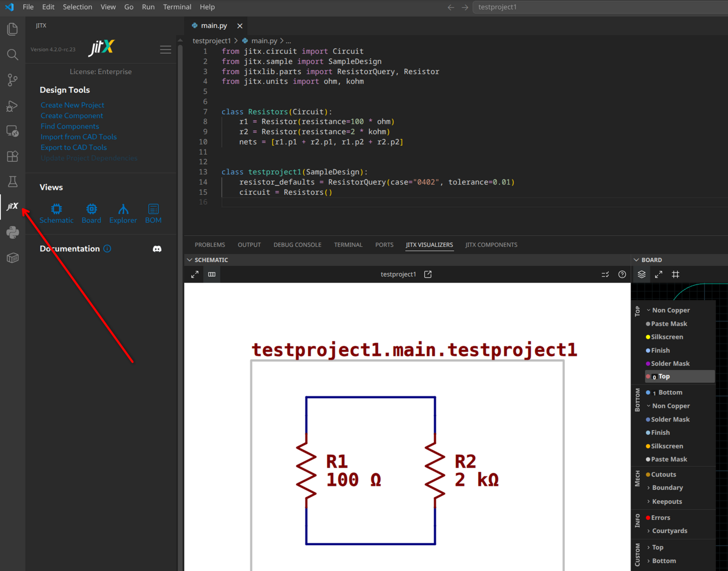The image size is (728, 571).
Task: Expand the board view to fullscreen
Action: pos(659,274)
